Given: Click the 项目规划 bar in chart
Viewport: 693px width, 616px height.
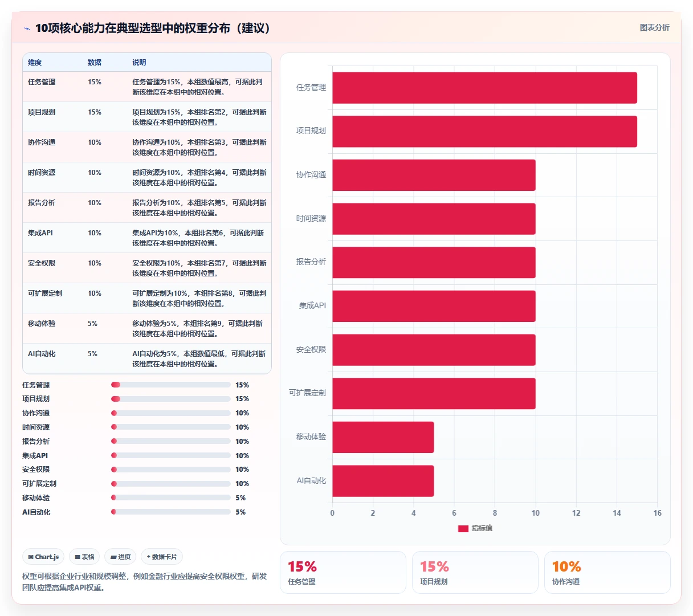Looking at the screenshot, I should 484,131.
